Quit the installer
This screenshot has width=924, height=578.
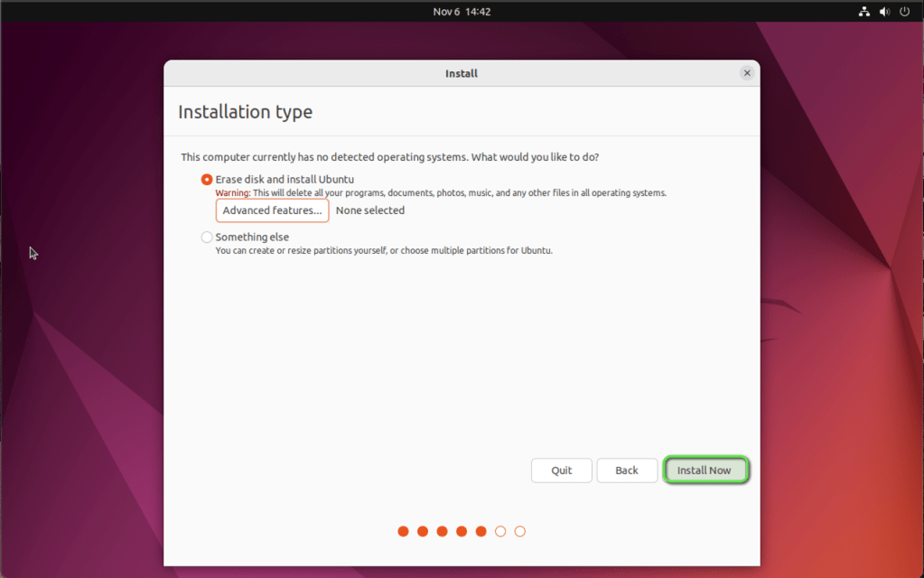pyautogui.click(x=561, y=470)
